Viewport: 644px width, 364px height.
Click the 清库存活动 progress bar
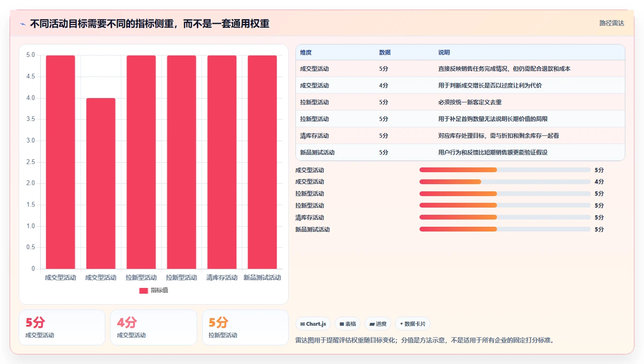[x=505, y=217]
